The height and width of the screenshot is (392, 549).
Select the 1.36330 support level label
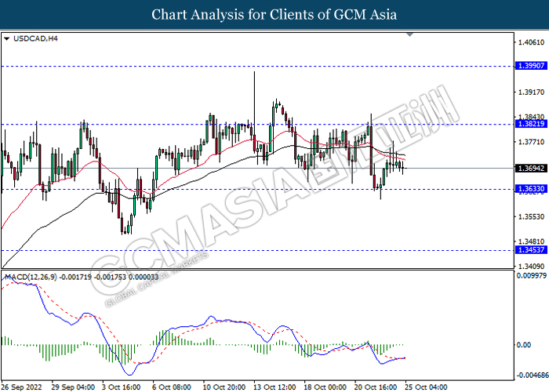click(x=531, y=189)
